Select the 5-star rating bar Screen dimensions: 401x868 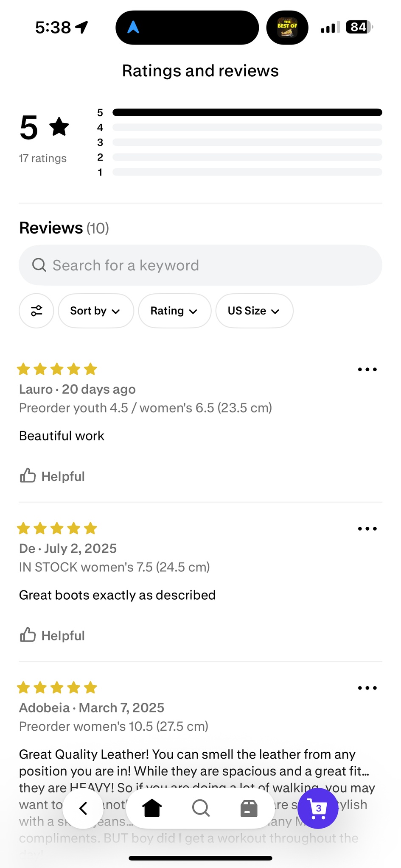pos(247,112)
